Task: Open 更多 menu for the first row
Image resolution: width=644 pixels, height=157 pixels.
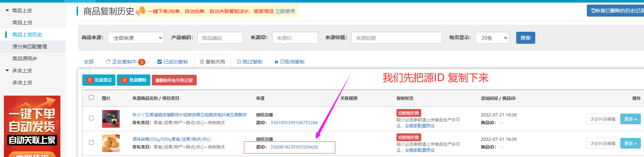Action: [x=630, y=119]
